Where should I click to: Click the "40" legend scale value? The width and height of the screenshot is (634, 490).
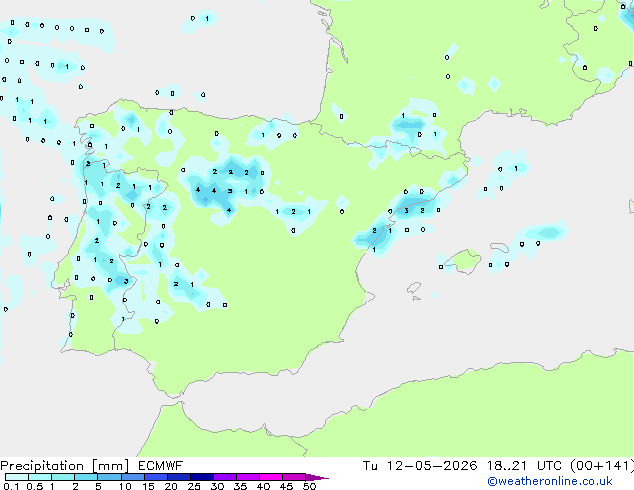(263, 486)
